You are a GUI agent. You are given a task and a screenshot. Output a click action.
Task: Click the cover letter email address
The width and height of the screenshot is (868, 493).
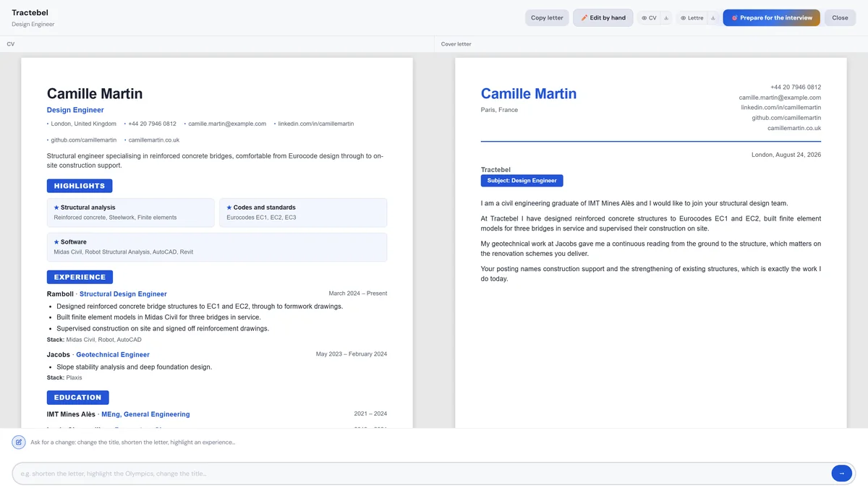(x=780, y=98)
